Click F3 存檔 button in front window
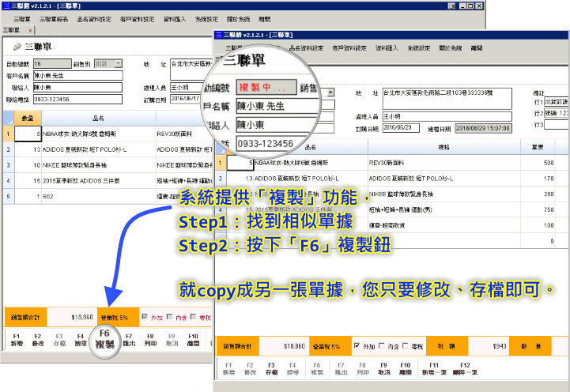Viewport: 570px width, 392px height. 271,369
